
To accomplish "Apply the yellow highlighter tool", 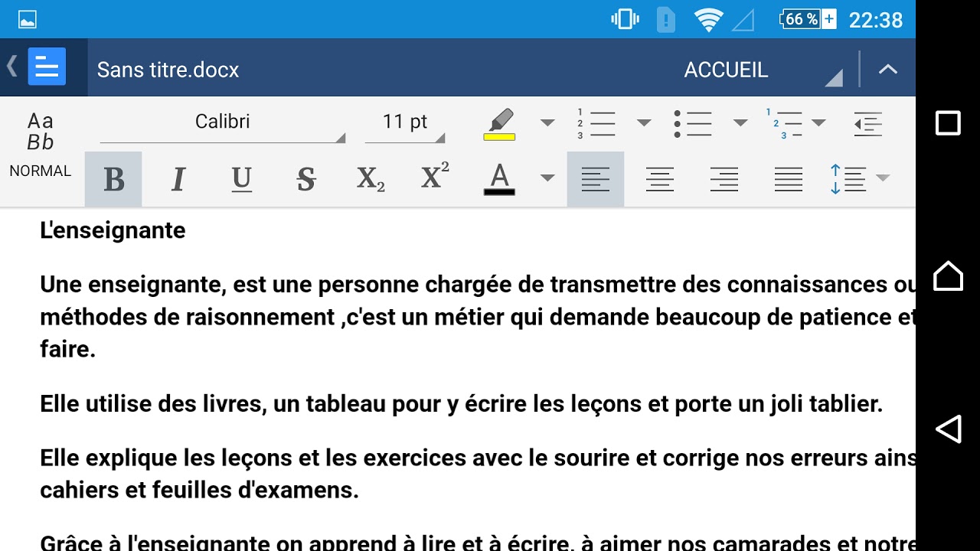I will click(500, 125).
